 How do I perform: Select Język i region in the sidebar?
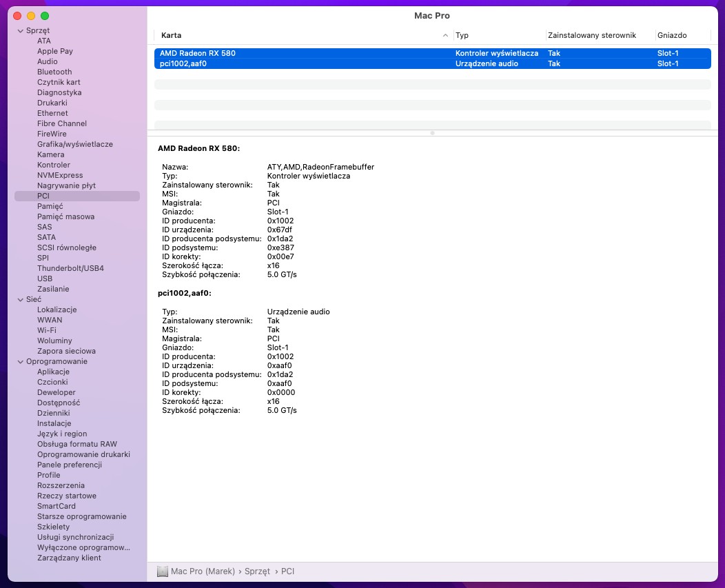pyautogui.click(x=62, y=434)
